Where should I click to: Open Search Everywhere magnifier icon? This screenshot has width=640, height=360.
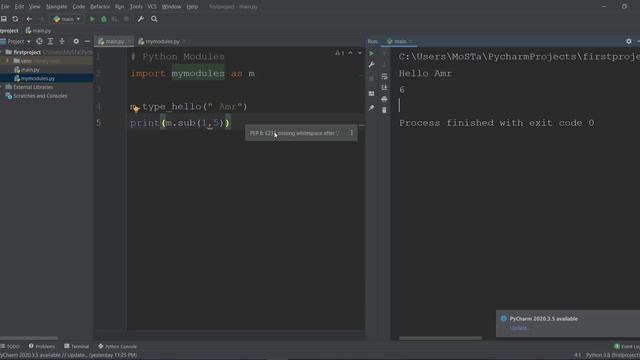(154, 19)
